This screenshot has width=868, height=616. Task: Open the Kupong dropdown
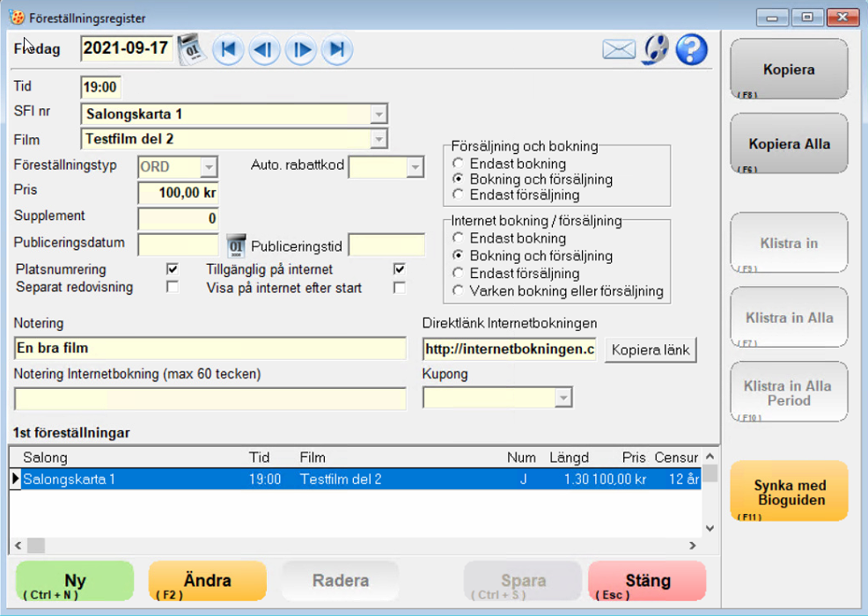point(563,399)
